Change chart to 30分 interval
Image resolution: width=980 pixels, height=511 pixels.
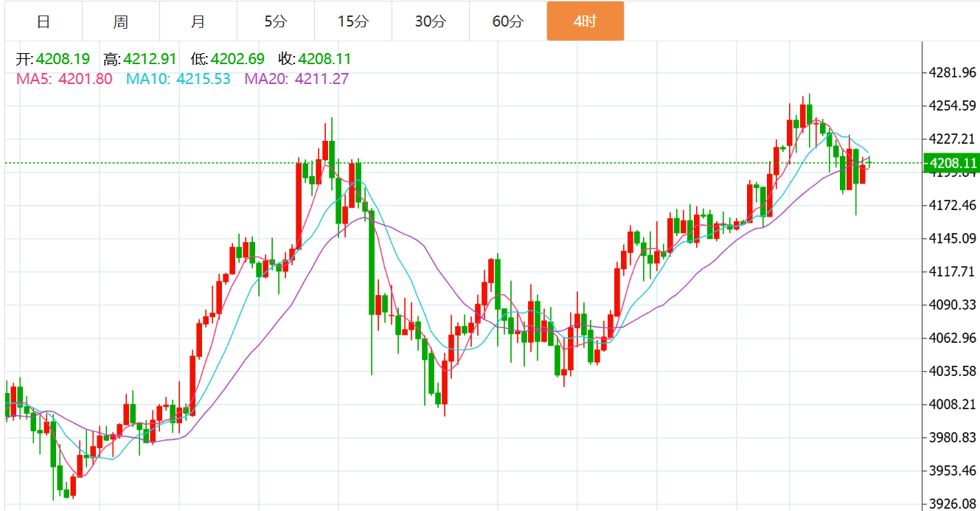coord(430,21)
